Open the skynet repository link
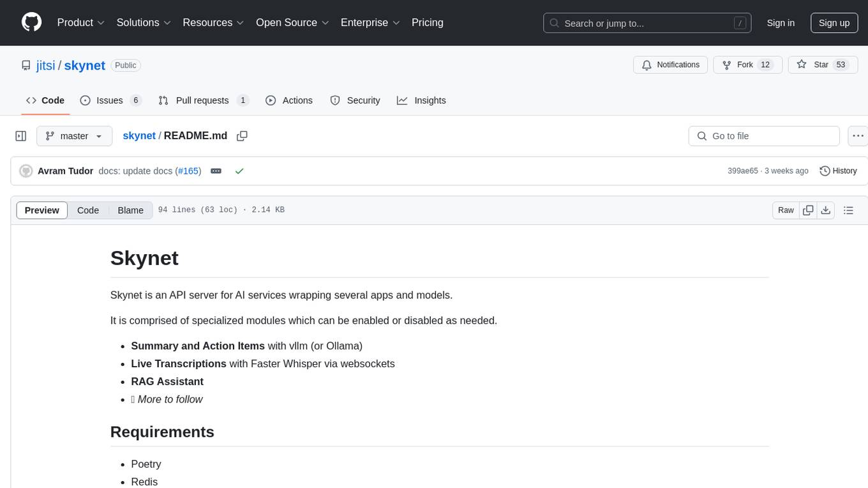868x488 pixels. [84, 65]
